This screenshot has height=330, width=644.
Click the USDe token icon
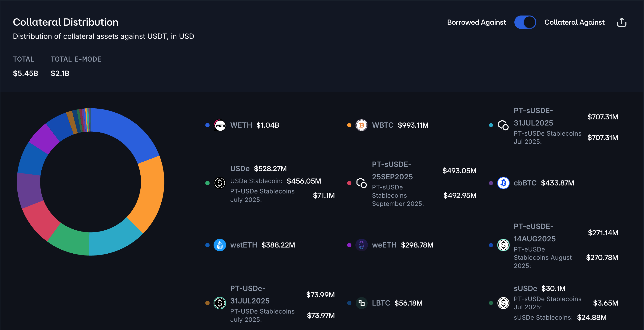tap(220, 183)
